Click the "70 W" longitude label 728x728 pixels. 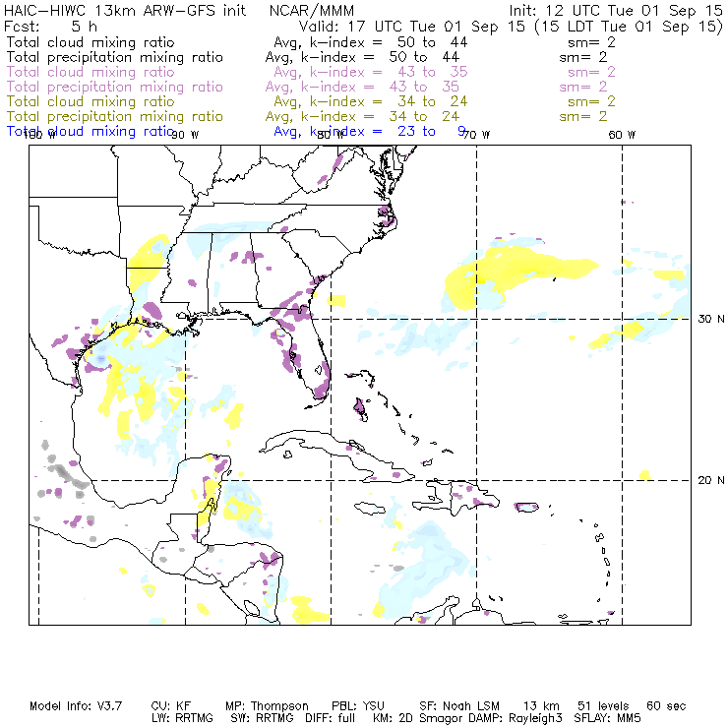[x=476, y=135]
